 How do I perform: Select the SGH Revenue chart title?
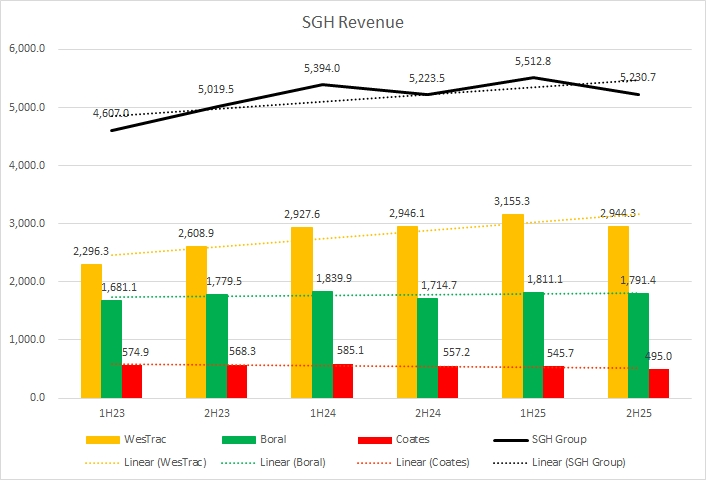tap(353, 22)
